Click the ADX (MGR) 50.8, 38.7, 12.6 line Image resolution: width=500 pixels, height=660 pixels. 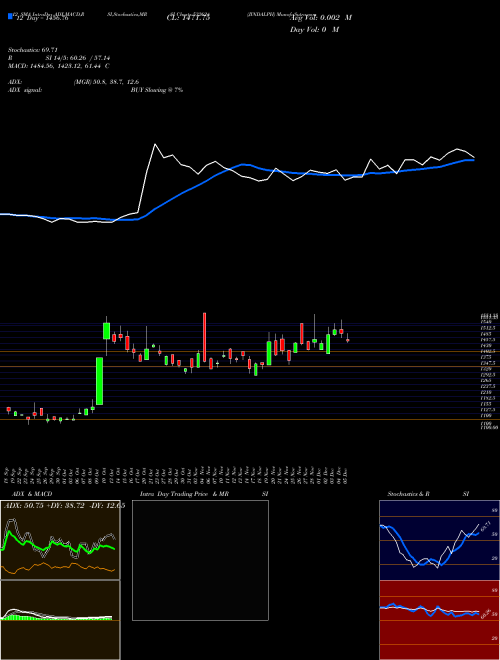point(74,82)
